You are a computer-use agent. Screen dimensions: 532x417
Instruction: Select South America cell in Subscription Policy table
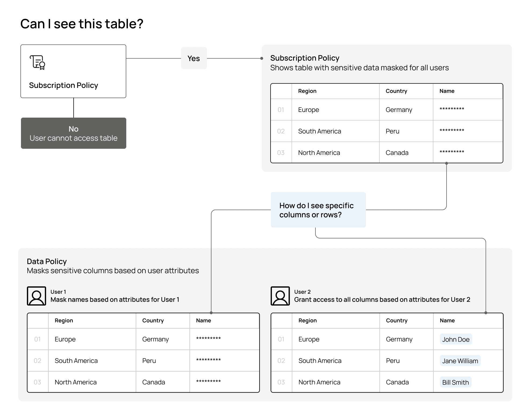[x=319, y=131]
